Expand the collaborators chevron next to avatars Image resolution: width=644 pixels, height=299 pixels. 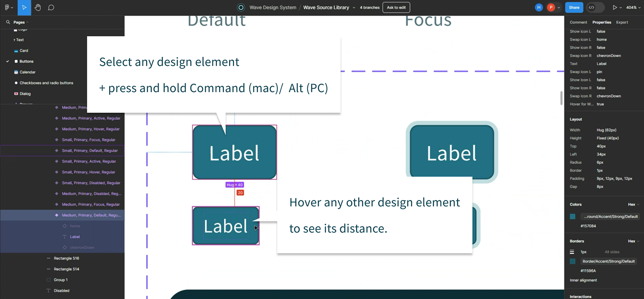coord(559,8)
